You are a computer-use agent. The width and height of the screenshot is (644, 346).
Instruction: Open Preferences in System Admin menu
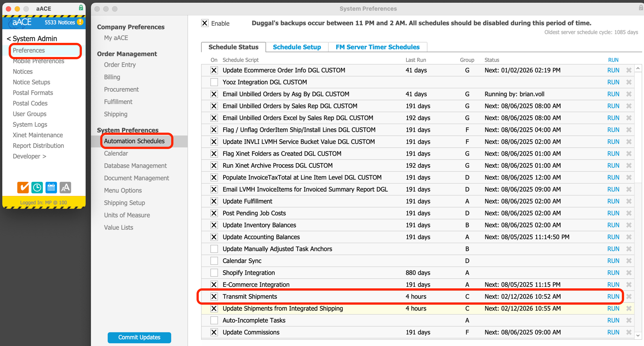[x=29, y=50]
